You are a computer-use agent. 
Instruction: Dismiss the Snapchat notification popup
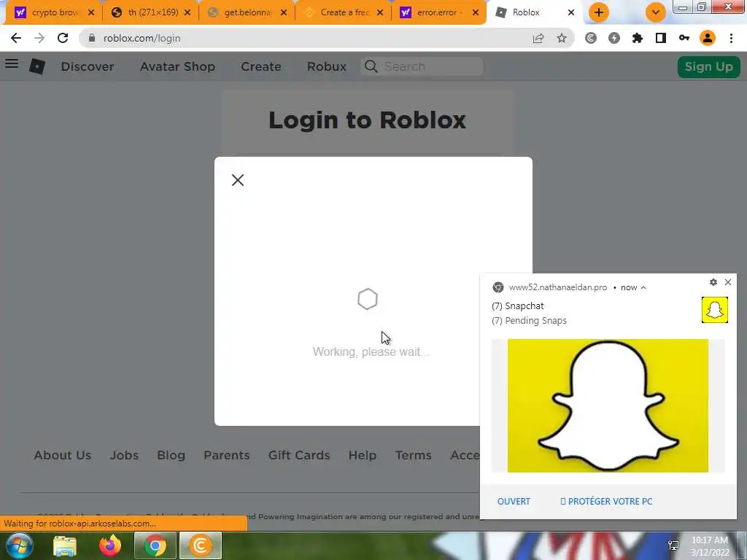728,282
